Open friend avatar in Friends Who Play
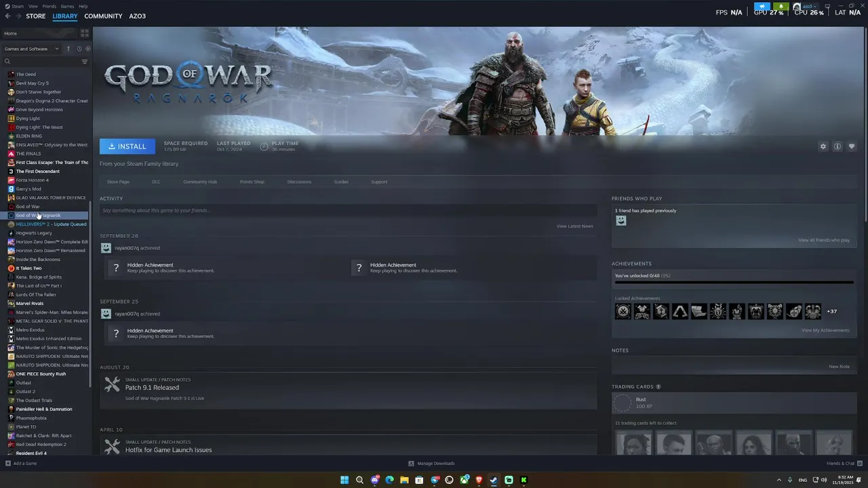 [x=620, y=220]
